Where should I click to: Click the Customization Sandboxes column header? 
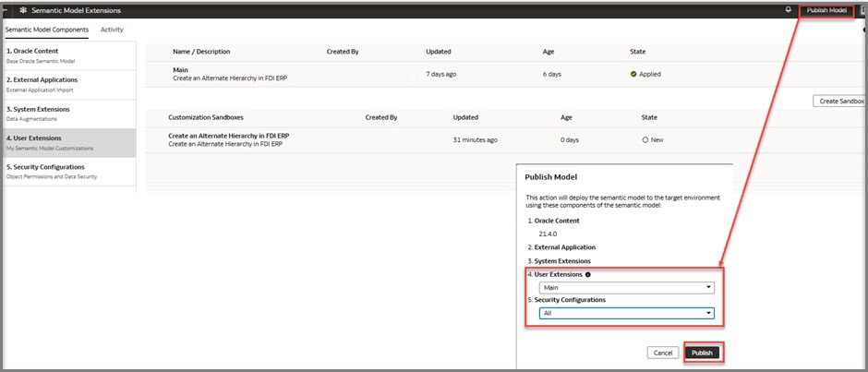click(x=206, y=117)
